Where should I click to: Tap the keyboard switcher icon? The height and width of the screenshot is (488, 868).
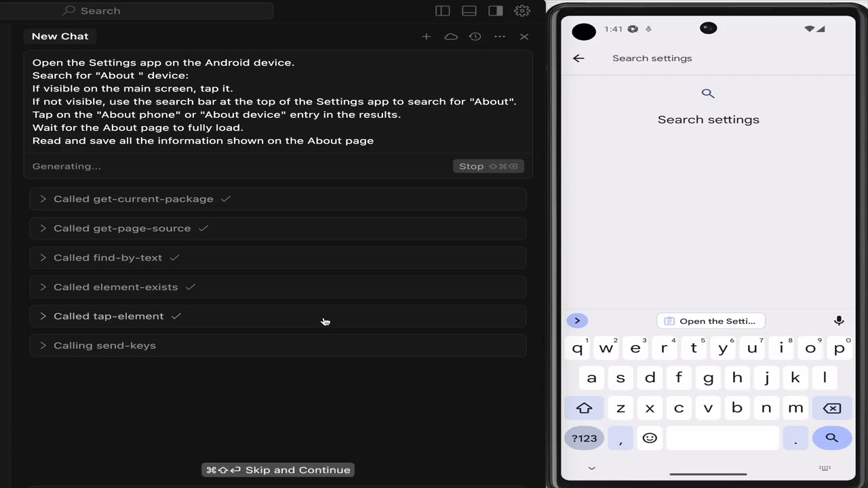825,468
